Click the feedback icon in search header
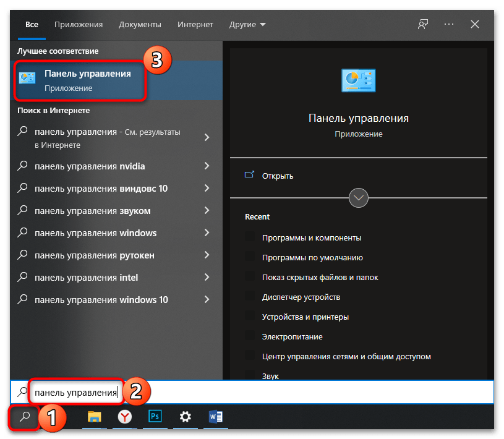The width and height of the screenshot is (504, 439). click(x=423, y=24)
